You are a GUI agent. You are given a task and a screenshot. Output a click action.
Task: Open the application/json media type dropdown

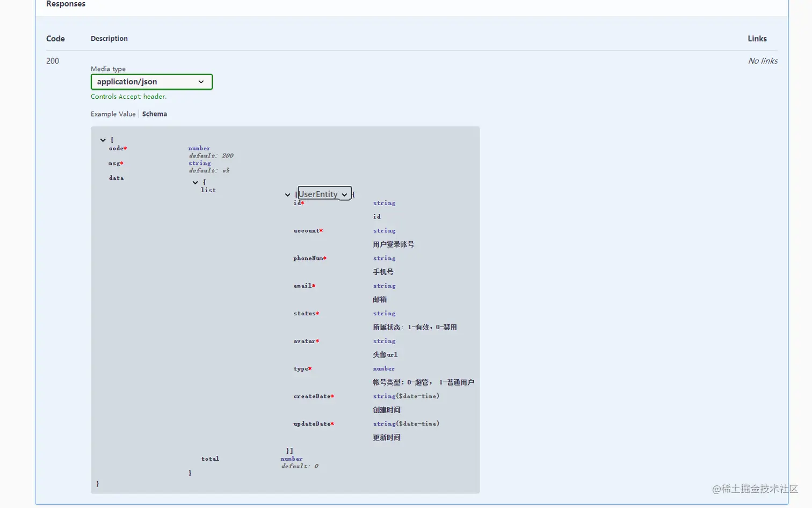[151, 82]
